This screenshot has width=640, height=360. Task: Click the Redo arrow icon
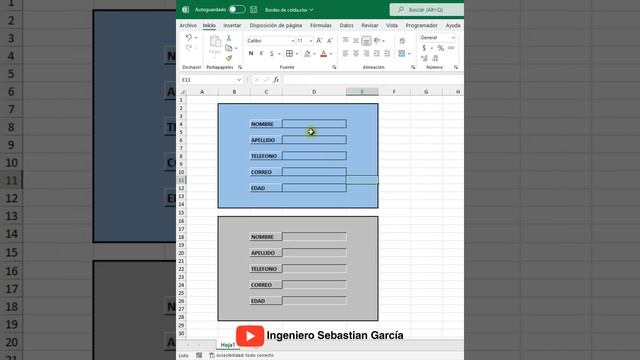tap(189, 48)
